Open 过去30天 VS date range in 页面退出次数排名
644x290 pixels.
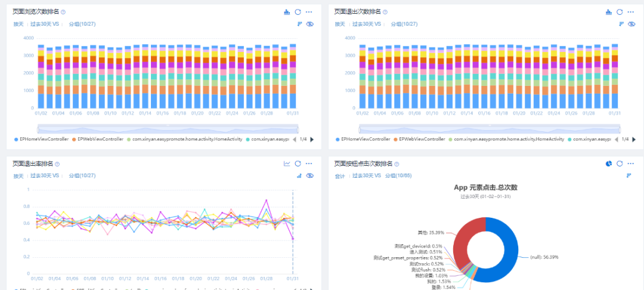(367, 24)
